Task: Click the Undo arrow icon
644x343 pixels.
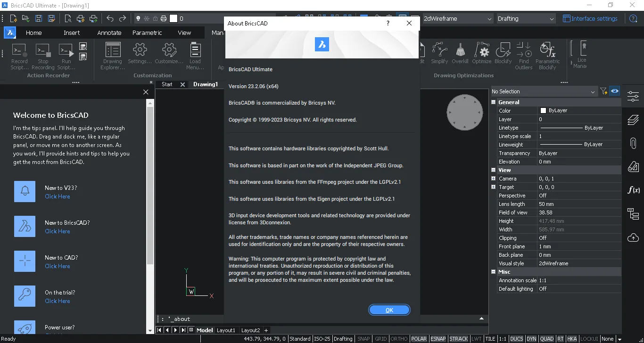Action: tap(110, 19)
